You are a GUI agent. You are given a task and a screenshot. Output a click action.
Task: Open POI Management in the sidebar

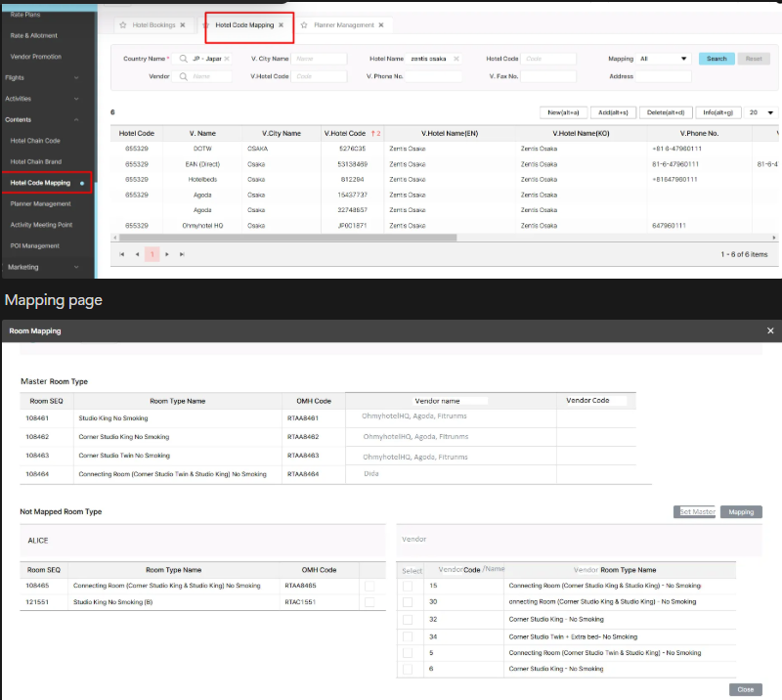pos(35,245)
